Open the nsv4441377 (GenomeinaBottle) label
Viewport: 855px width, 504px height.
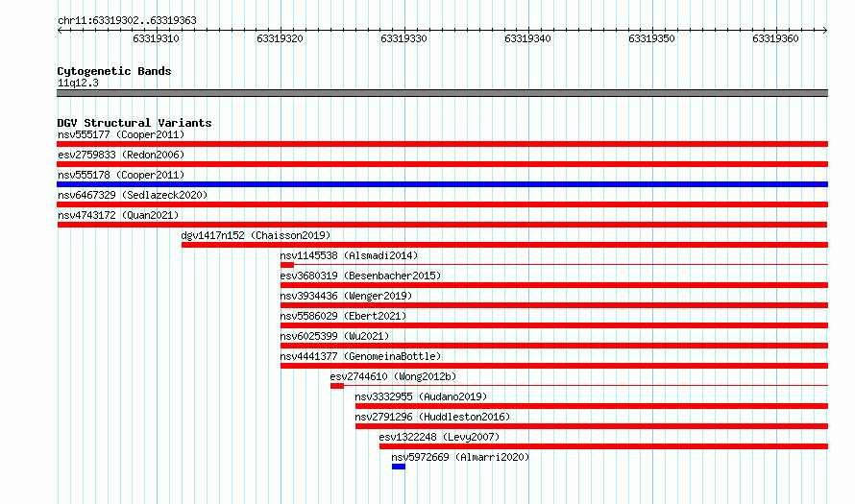[x=360, y=356]
